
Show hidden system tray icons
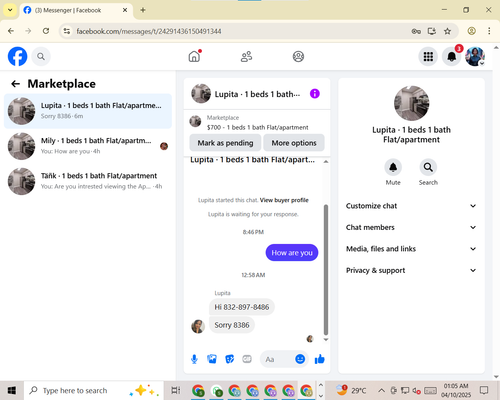coord(381,390)
